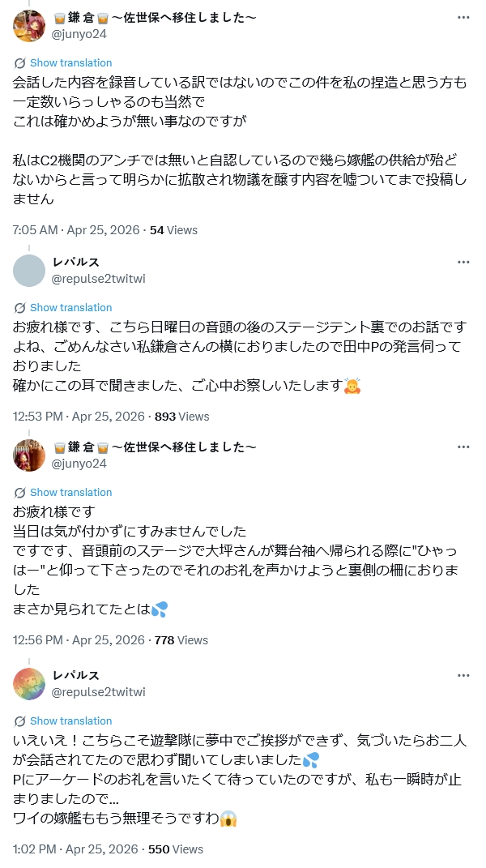Screen dimensions: 486x868
Task: Translate the 12:53 PM reply by レパルス
Action: click(70, 308)
